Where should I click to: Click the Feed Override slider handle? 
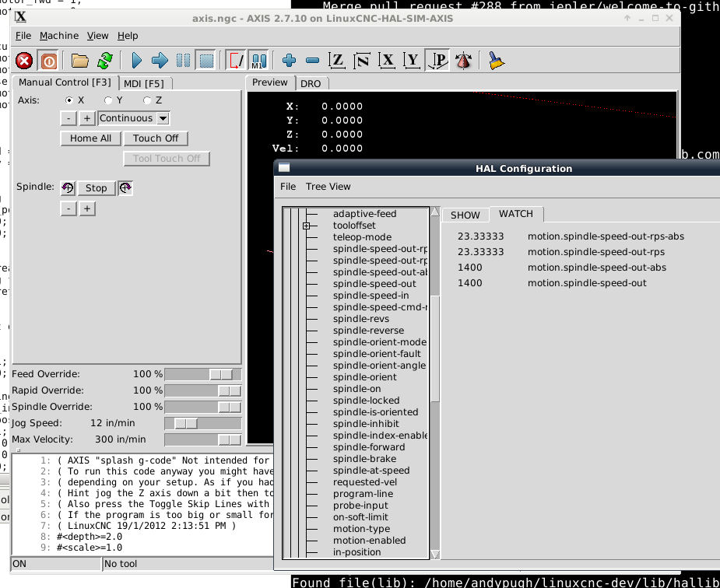point(221,374)
